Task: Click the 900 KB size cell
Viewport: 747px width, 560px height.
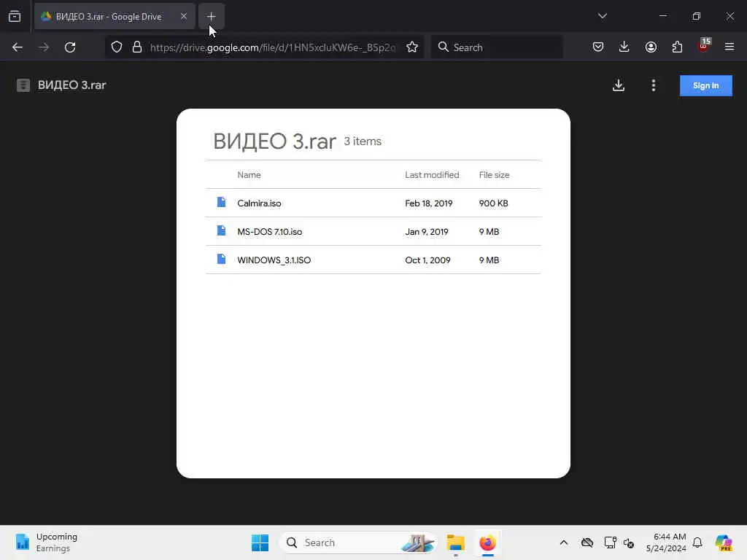Action: 494,203
